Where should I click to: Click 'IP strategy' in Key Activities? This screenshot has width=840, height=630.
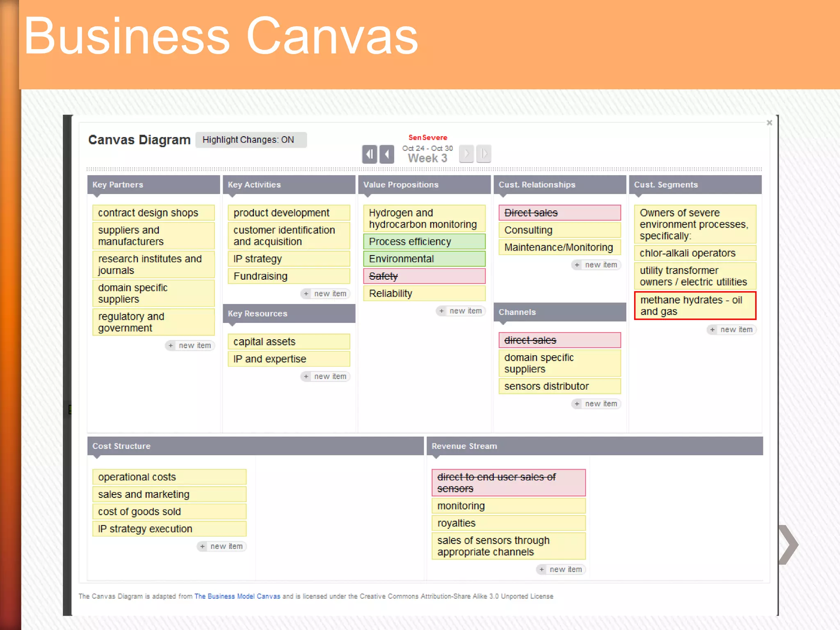[289, 259]
